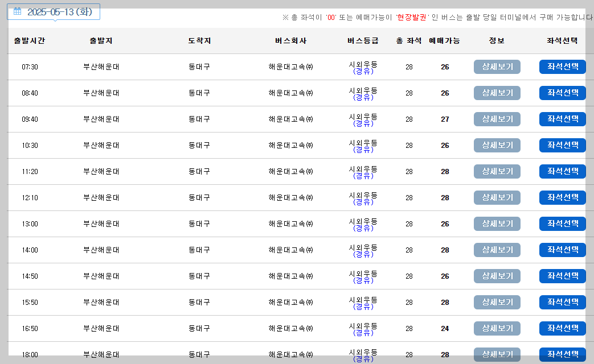View 상세보기 details for the 07:30 bus
This screenshot has height=364, width=594.
(x=497, y=67)
